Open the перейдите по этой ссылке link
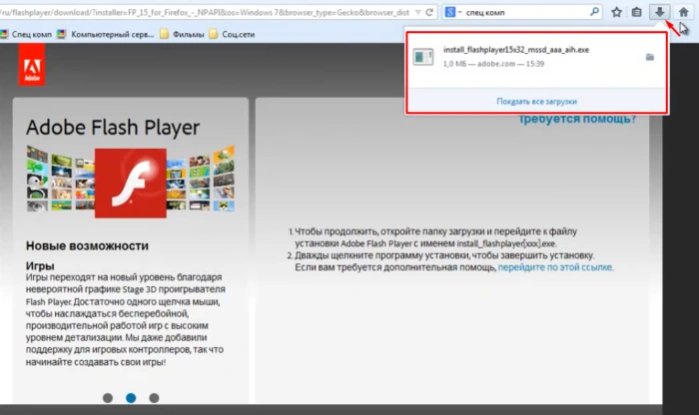Screen dimensions: 699x415 (555, 267)
